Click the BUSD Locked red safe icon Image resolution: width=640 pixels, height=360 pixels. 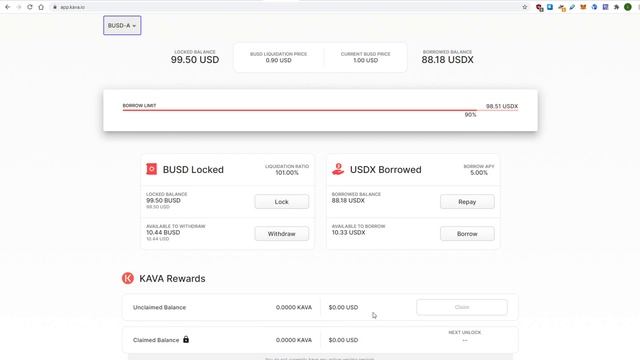151,169
